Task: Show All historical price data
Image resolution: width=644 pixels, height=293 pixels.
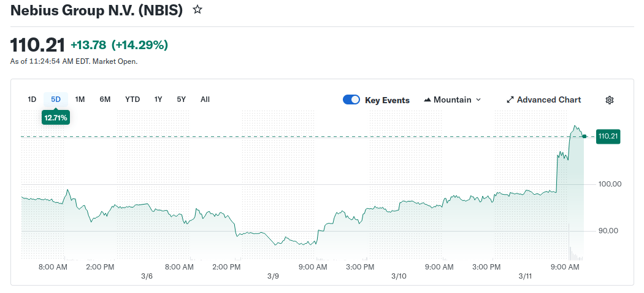Action: pos(205,100)
